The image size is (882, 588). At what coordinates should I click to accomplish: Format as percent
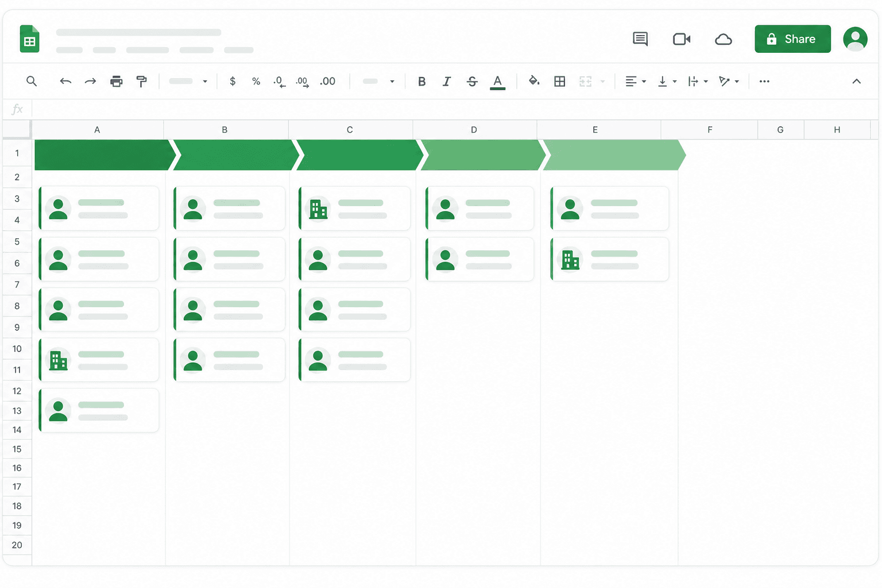tap(256, 82)
